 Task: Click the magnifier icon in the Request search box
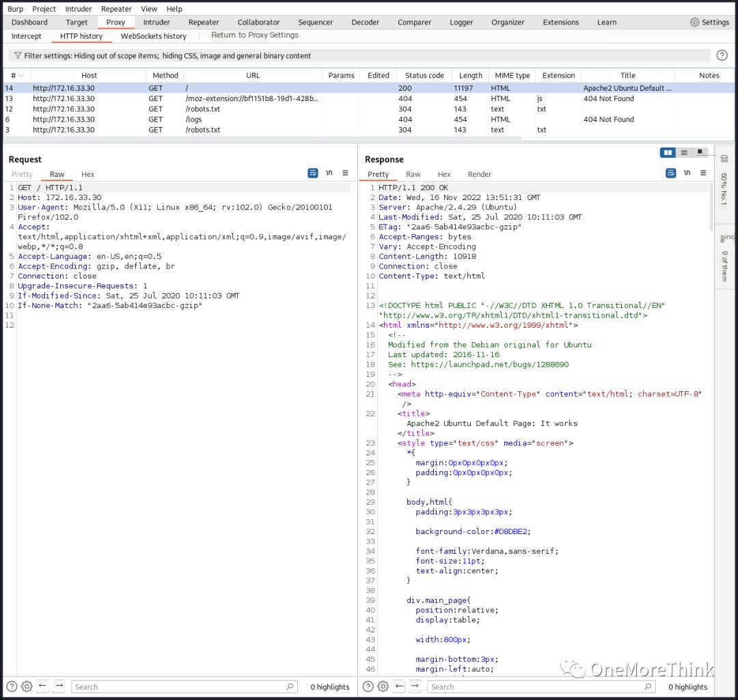click(x=290, y=686)
